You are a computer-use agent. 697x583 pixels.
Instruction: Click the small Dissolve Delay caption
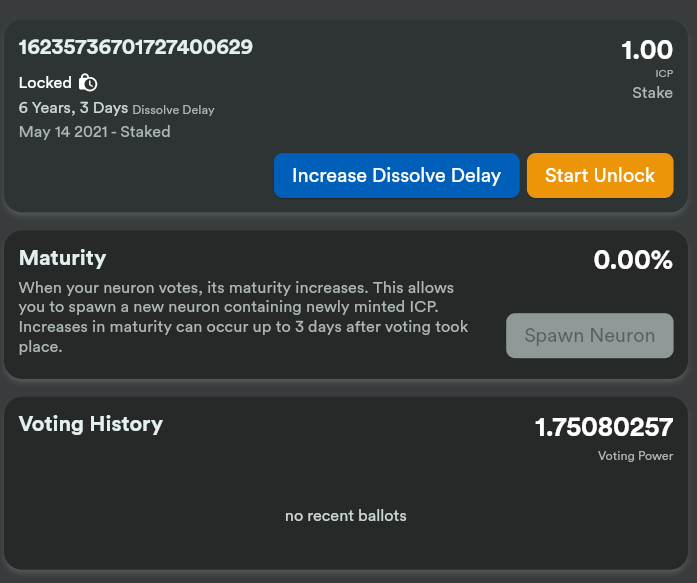[173, 110]
